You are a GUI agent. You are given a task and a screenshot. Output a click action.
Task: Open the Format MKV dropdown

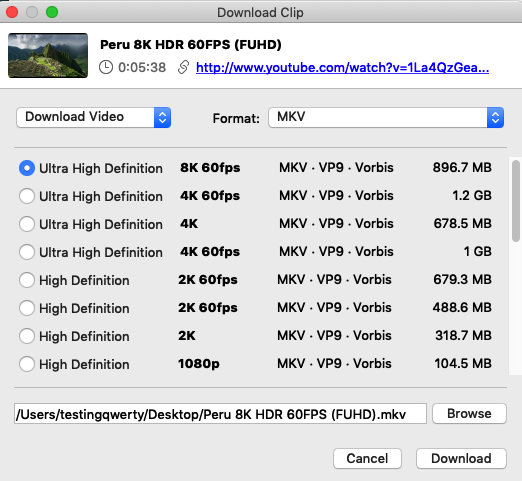(x=386, y=117)
